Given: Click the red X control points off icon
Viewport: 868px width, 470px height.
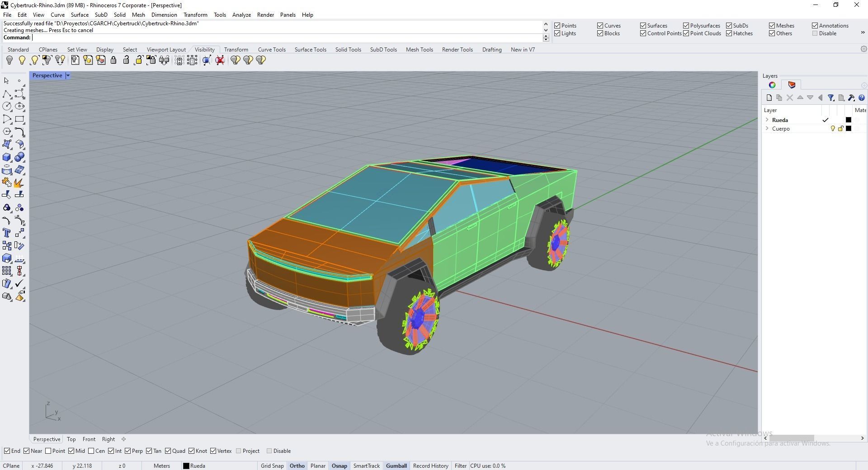Looking at the screenshot, I should pos(220,60).
